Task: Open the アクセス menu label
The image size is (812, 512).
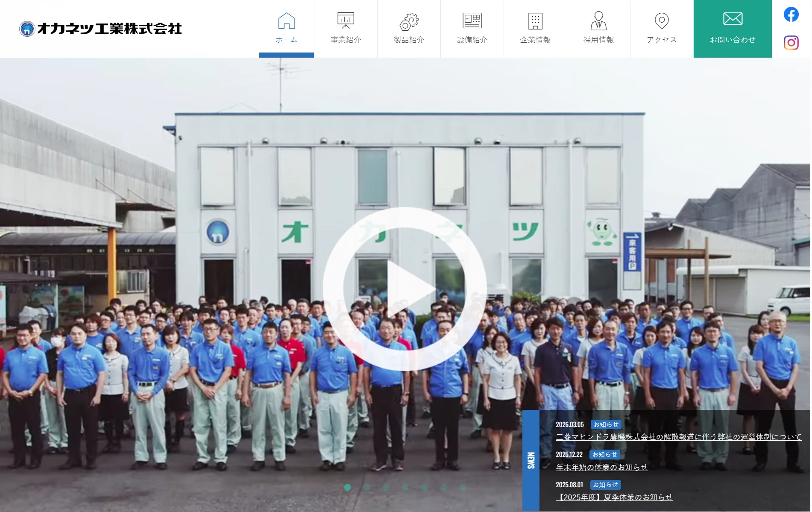Action: point(662,40)
